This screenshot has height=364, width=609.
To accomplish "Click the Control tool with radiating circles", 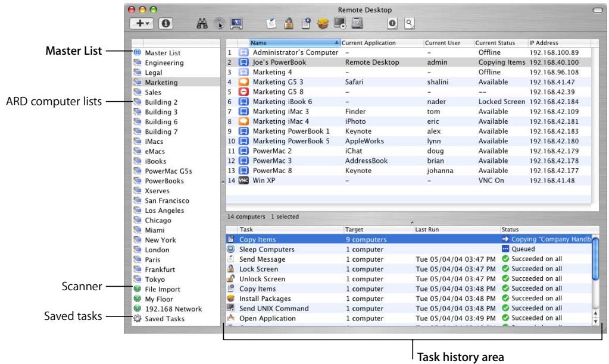I will click(219, 24).
